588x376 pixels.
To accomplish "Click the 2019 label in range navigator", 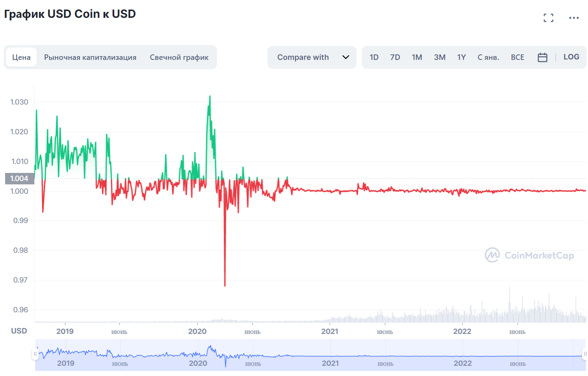I will (66, 363).
